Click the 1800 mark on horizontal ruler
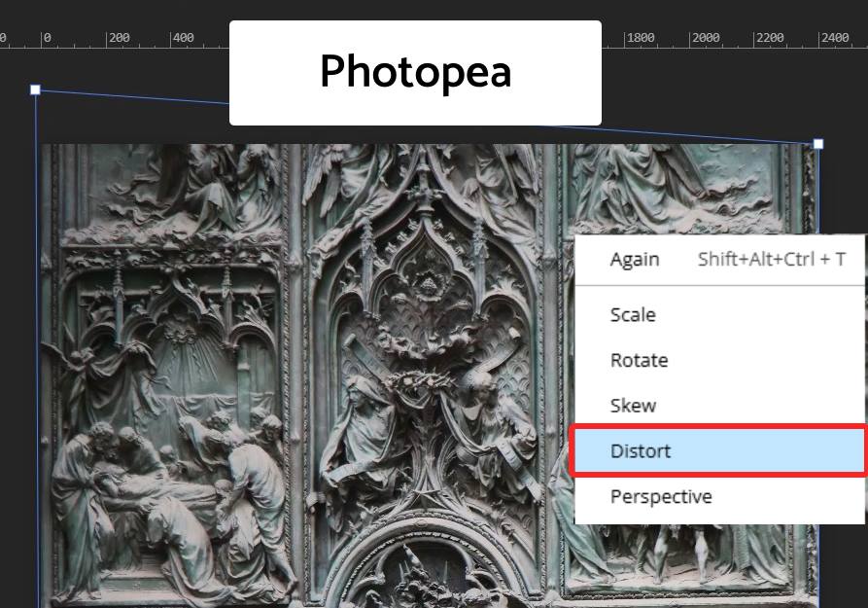 point(641,38)
